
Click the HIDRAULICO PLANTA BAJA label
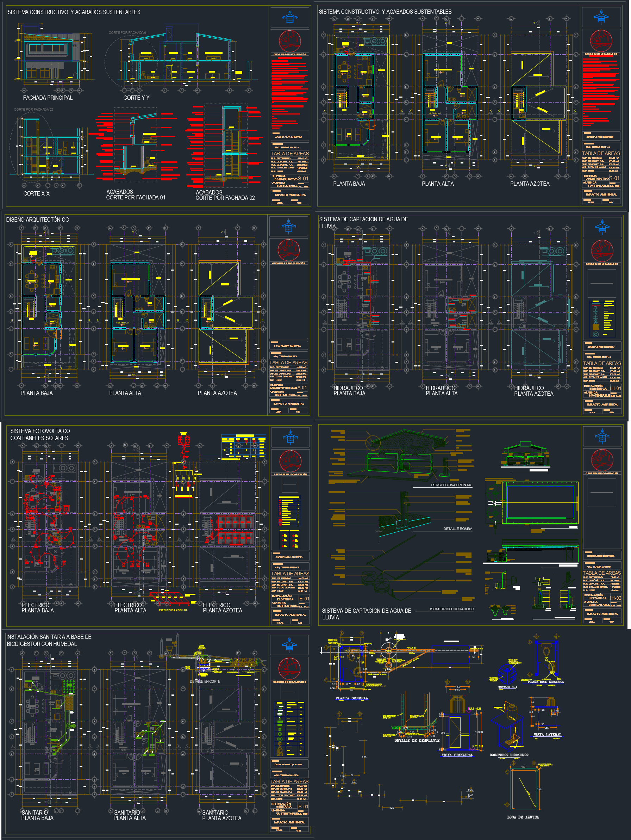point(349,390)
